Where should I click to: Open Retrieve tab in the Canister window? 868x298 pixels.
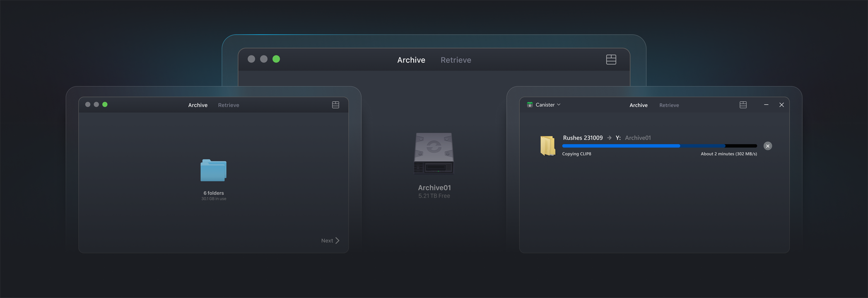669,105
